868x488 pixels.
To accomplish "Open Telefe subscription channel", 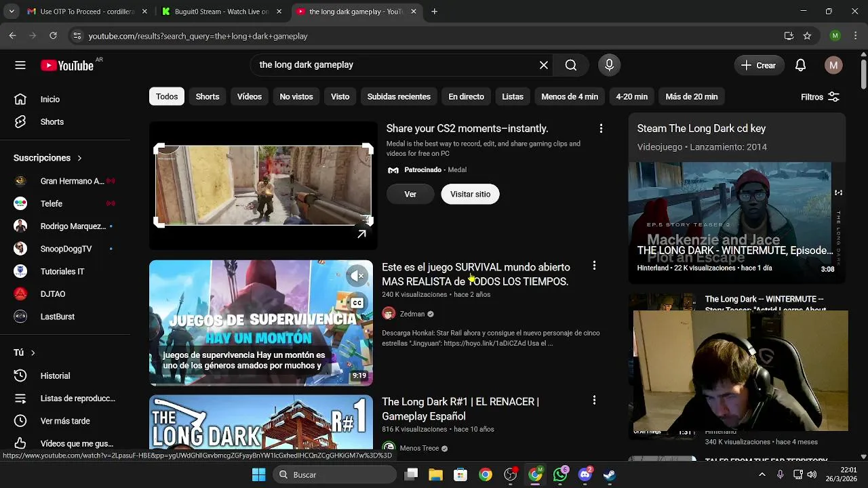I will [x=65, y=203].
